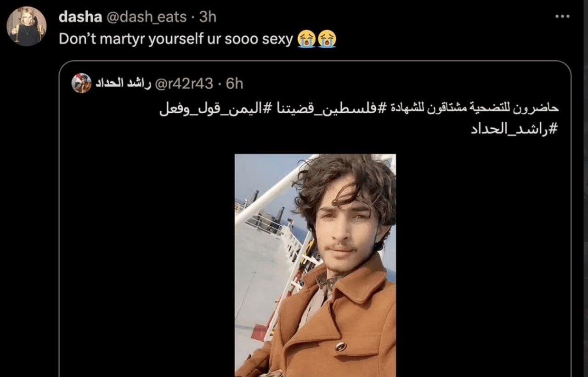The image size is (588, 377).
Task: Follow the hashtag #اليمن_قول_وفعل
Action: [x=215, y=109]
